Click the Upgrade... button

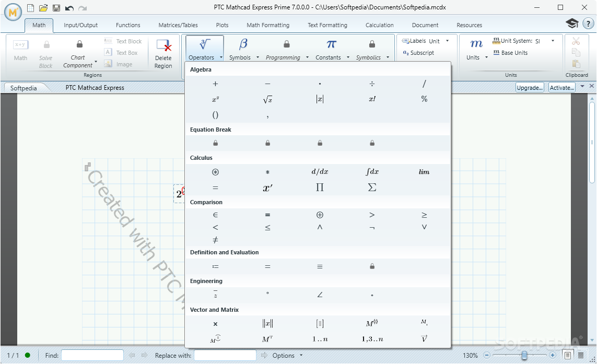pyautogui.click(x=530, y=88)
